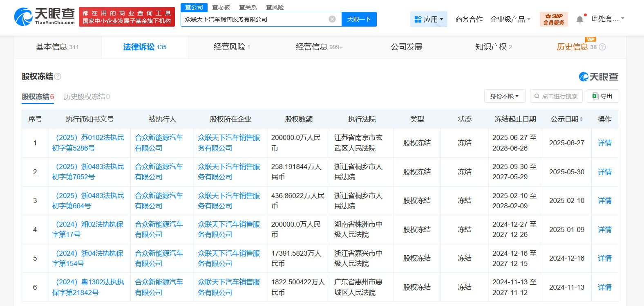The image size is (644, 306).
Task: View 详情 for row 6
Action: coord(605,287)
